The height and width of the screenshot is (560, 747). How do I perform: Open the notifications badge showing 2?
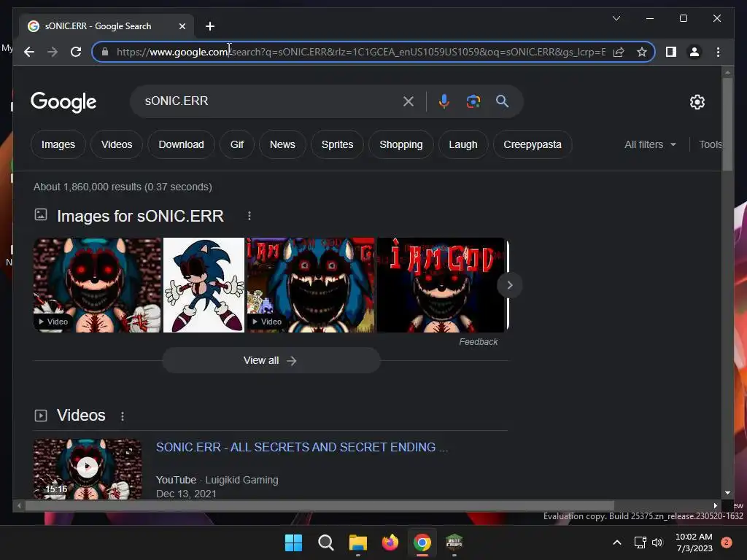click(x=727, y=542)
